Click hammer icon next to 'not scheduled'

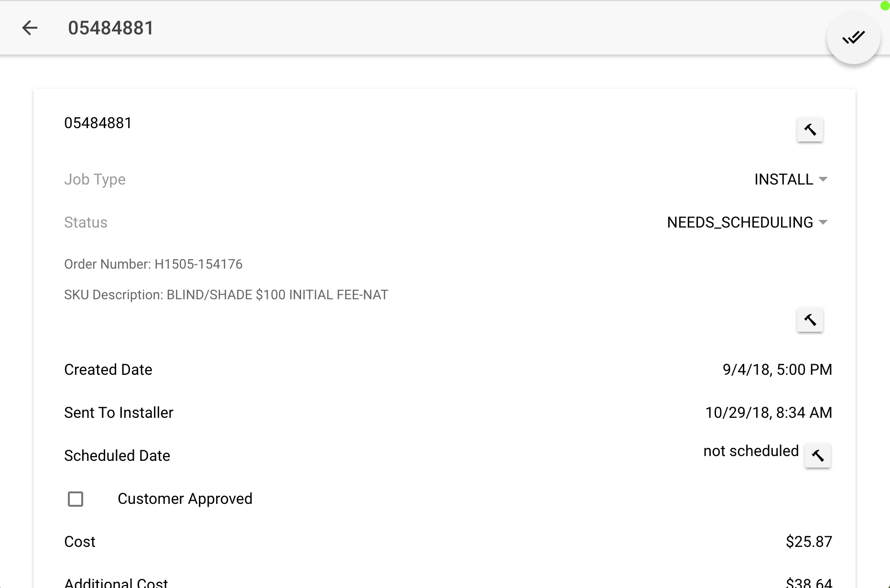click(x=817, y=456)
